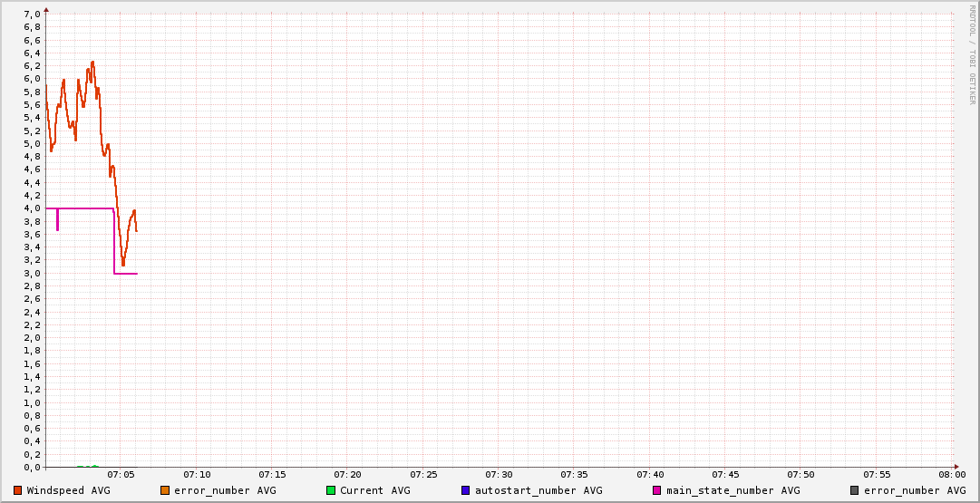980x503 pixels.
Task: Click the 0,0 value on the Y axis
Action: (32, 468)
